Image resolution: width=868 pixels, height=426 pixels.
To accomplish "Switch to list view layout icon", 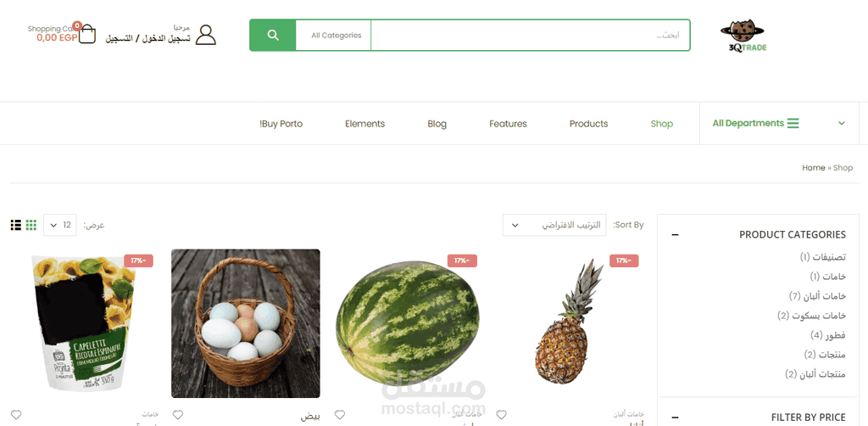I will (x=15, y=225).
